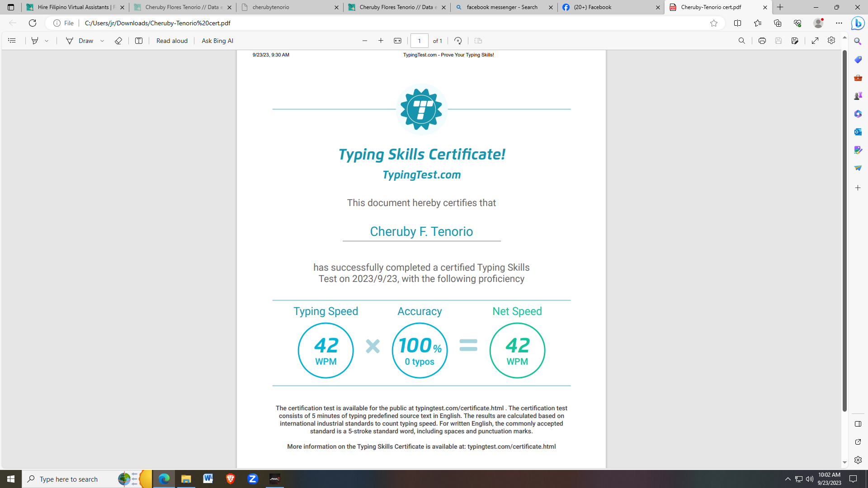Start Read aloud
Viewport: 868px width, 488px height.
(172, 41)
